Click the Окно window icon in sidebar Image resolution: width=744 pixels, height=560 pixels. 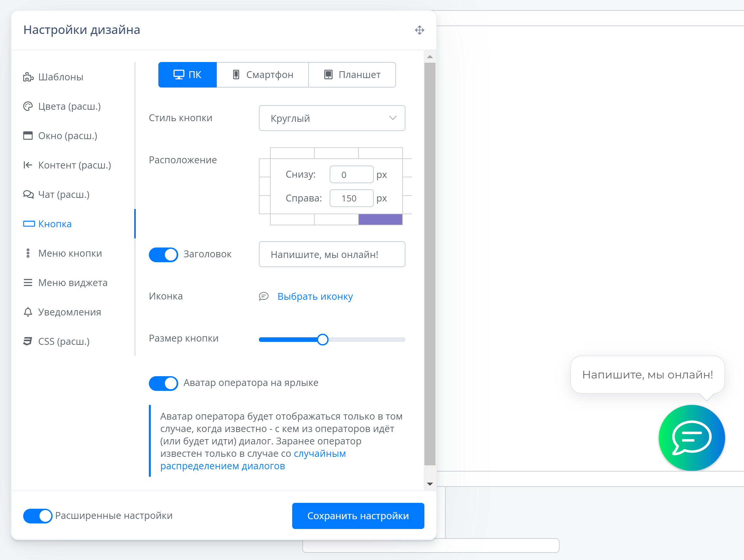click(28, 136)
